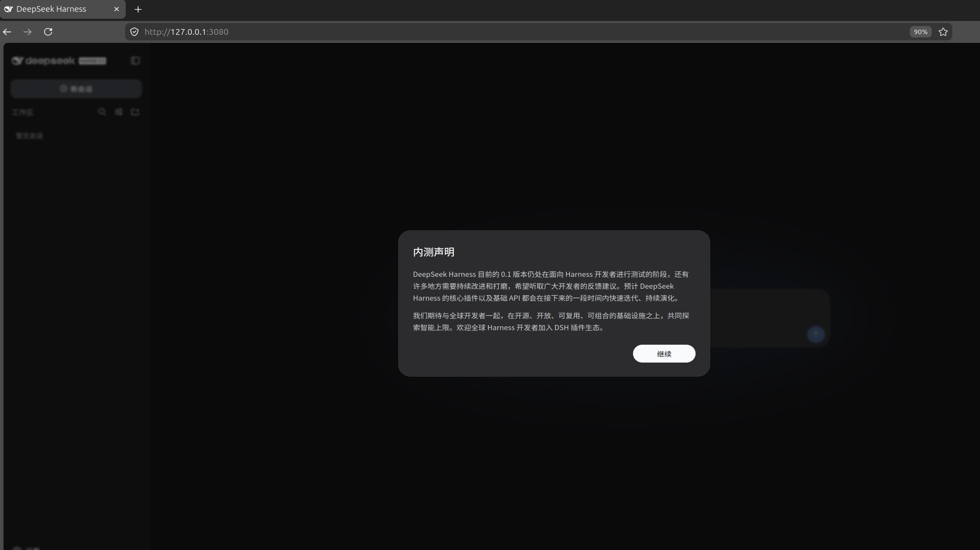Toggle the sidebar collapse icon
This screenshot has width=980, height=550.
tap(135, 61)
